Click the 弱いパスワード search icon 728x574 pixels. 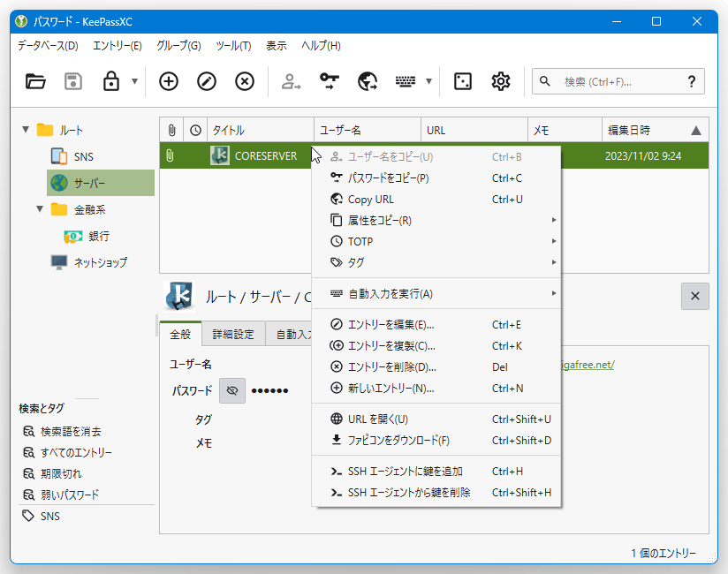click(29, 495)
